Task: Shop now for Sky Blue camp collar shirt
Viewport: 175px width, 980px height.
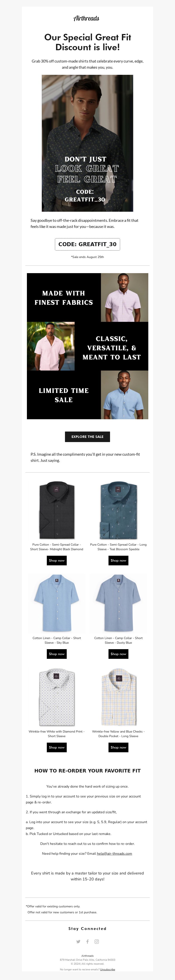Action: click(57, 654)
